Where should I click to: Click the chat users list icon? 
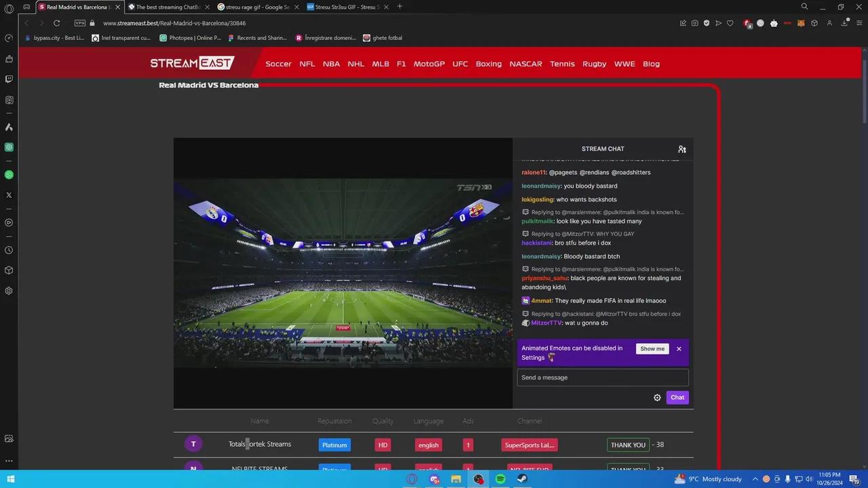pos(682,149)
